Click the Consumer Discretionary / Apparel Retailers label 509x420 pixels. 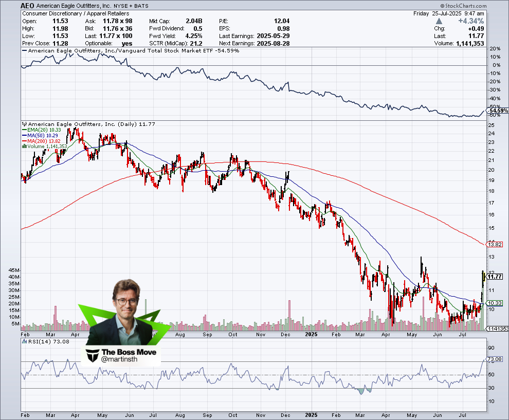[76, 13]
